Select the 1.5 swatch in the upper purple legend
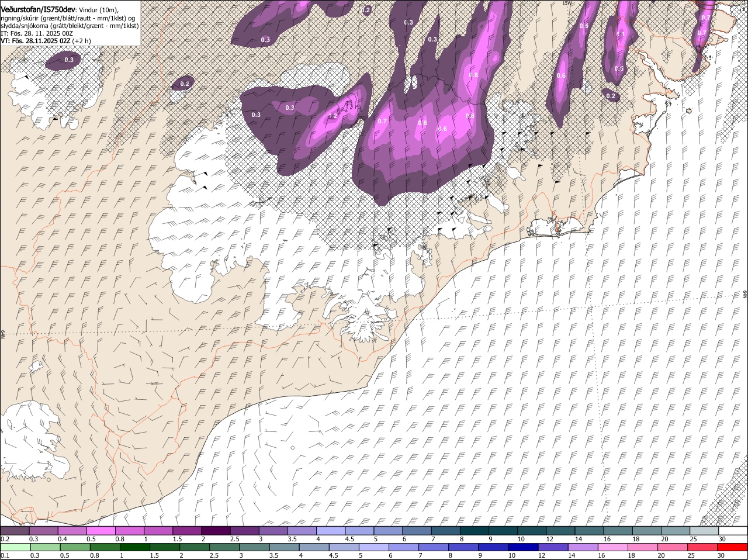 pos(187,530)
